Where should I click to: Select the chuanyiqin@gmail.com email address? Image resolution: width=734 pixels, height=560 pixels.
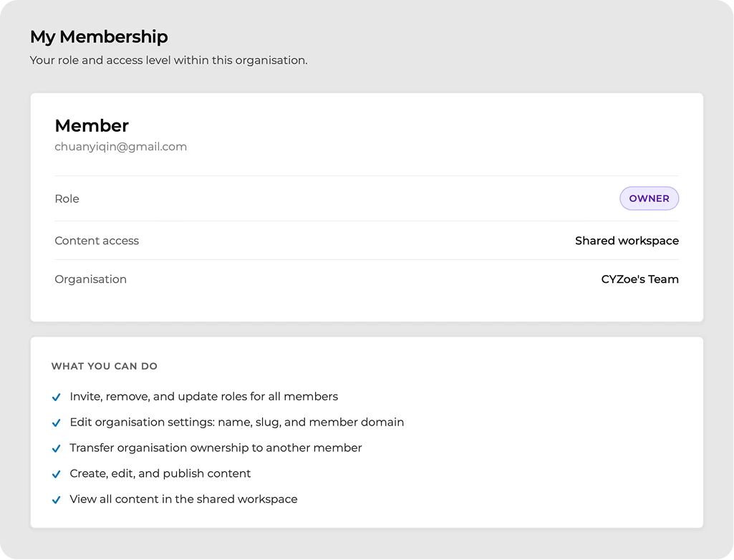tap(121, 147)
